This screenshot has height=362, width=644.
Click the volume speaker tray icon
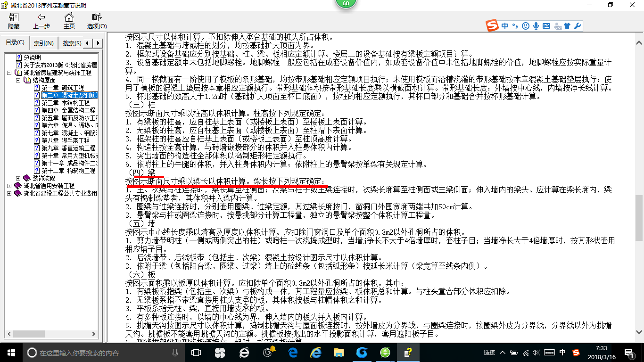(x=537, y=353)
